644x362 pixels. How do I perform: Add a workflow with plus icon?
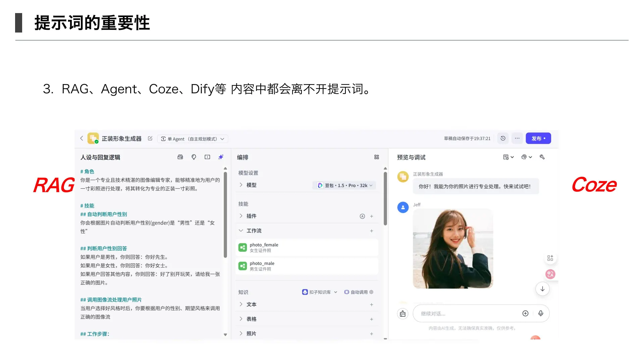(x=372, y=231)
